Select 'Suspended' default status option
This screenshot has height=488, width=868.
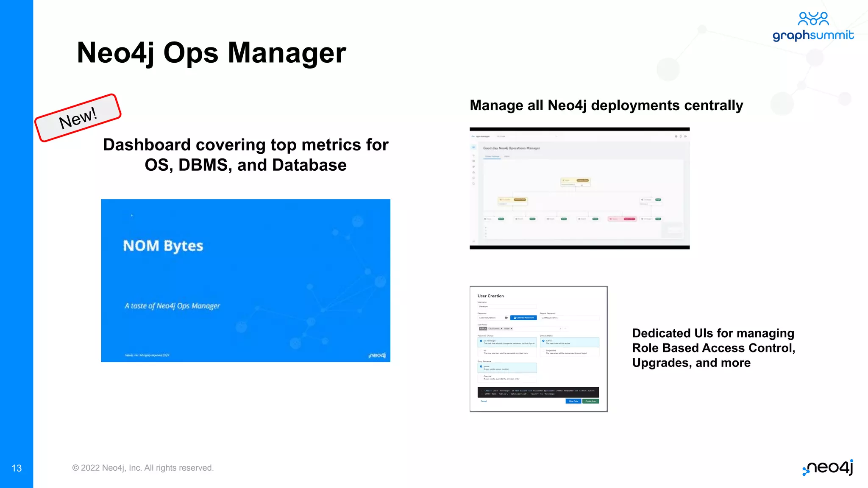[x=570, y=352]
